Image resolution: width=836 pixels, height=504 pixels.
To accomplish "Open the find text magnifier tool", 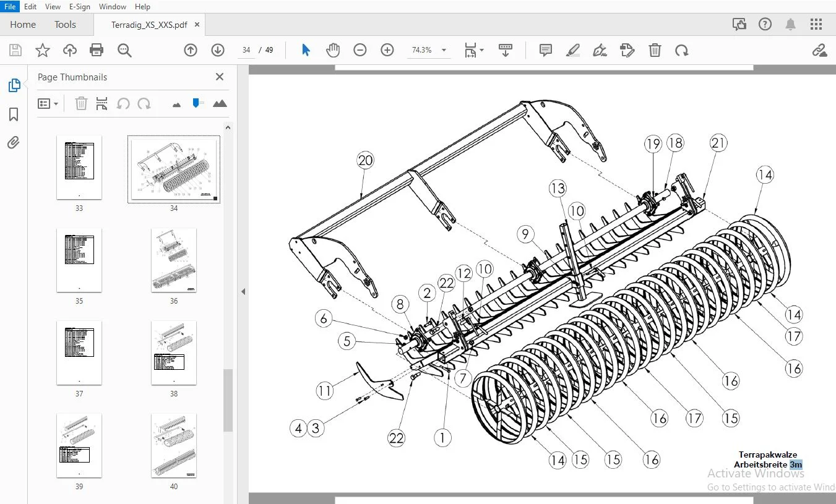I will point(124,50).
